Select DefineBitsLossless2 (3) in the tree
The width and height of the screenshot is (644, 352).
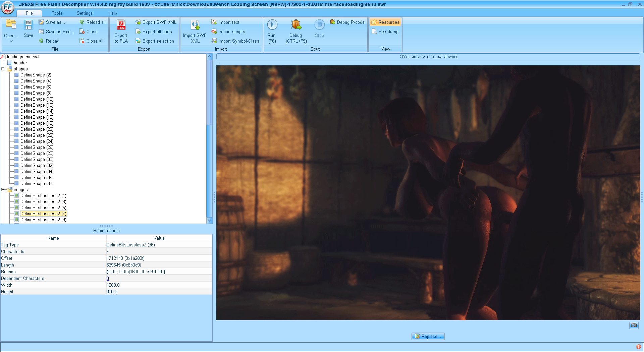coord(43,202)
